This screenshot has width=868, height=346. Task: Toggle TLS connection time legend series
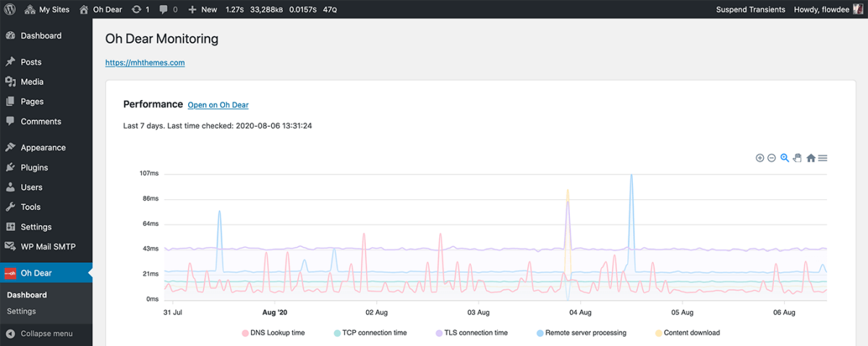[472, 333]
